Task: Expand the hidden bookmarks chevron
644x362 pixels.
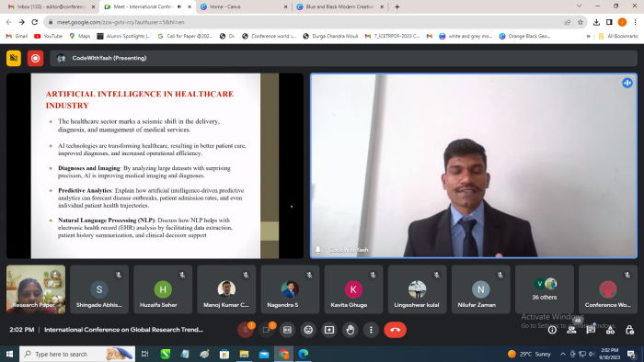Action: (588, 36)
